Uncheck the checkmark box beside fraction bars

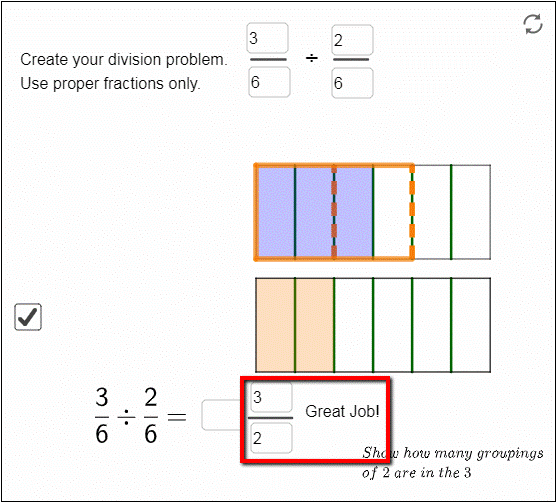coord(28,317)
